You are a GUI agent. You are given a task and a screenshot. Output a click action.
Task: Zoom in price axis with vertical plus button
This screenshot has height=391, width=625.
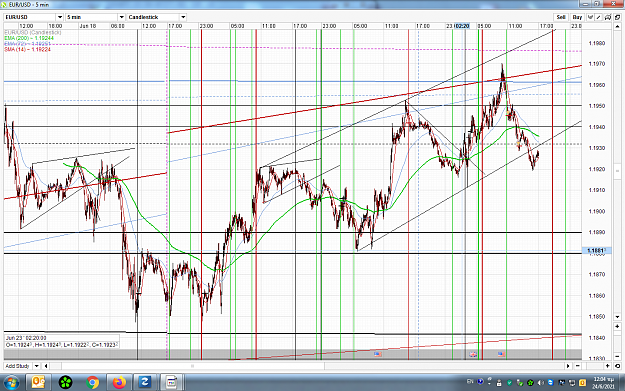617,326
